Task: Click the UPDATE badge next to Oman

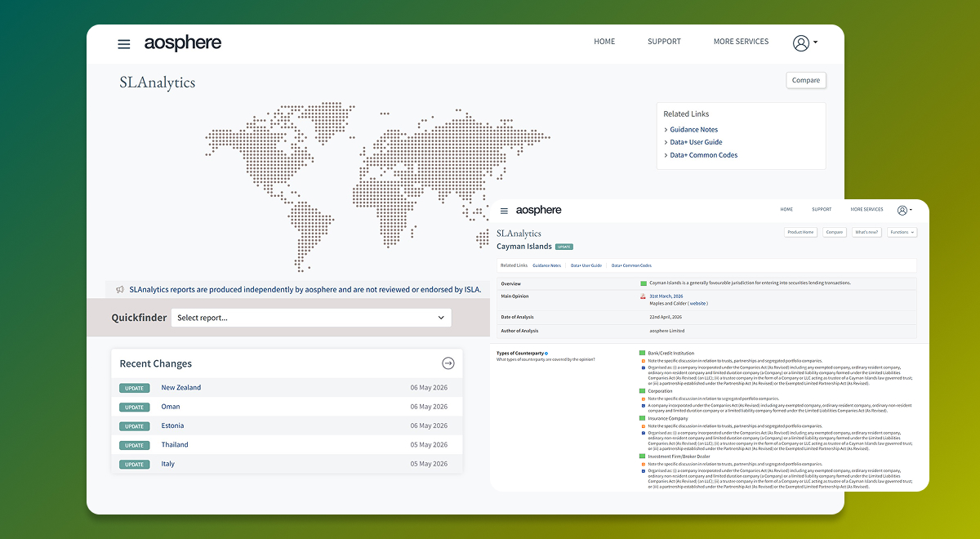Action: pos(135,407)
